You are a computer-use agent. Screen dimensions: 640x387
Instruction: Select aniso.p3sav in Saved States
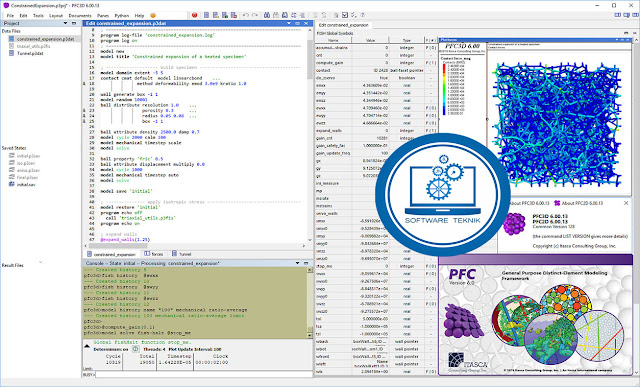[28, 170]
